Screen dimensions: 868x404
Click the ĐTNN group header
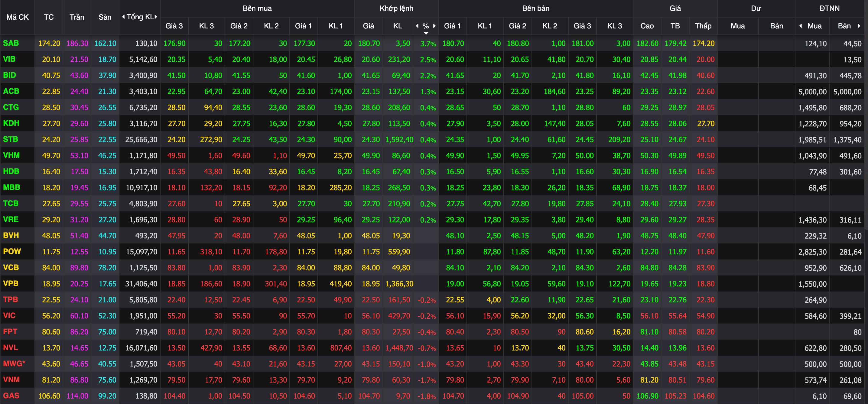point(829,8)
